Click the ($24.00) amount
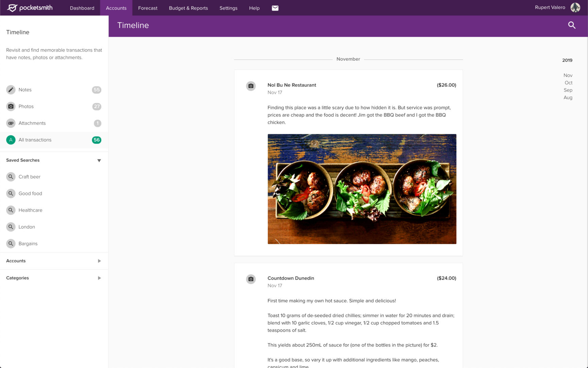Image resolution: width=588 pixels, height=368 pixels. tap(446, 278)
